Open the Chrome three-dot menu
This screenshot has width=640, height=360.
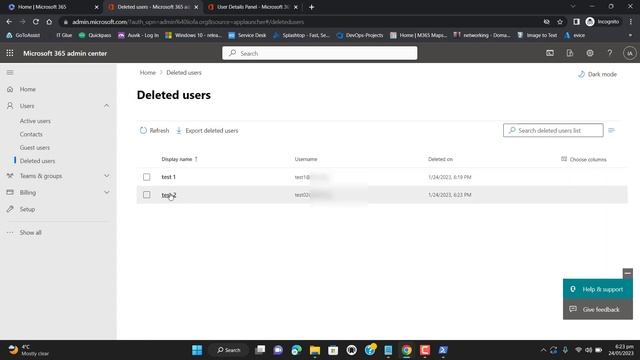click(631, 22)
